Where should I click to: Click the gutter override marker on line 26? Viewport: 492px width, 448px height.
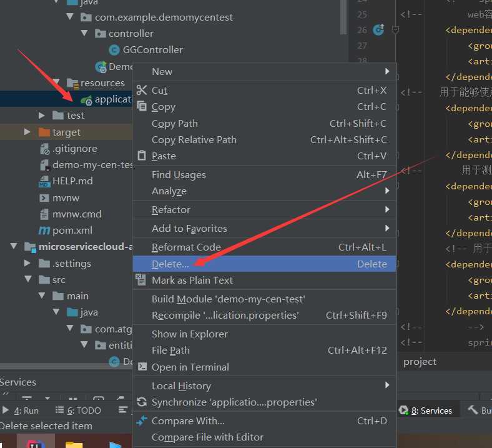point(378,29)
